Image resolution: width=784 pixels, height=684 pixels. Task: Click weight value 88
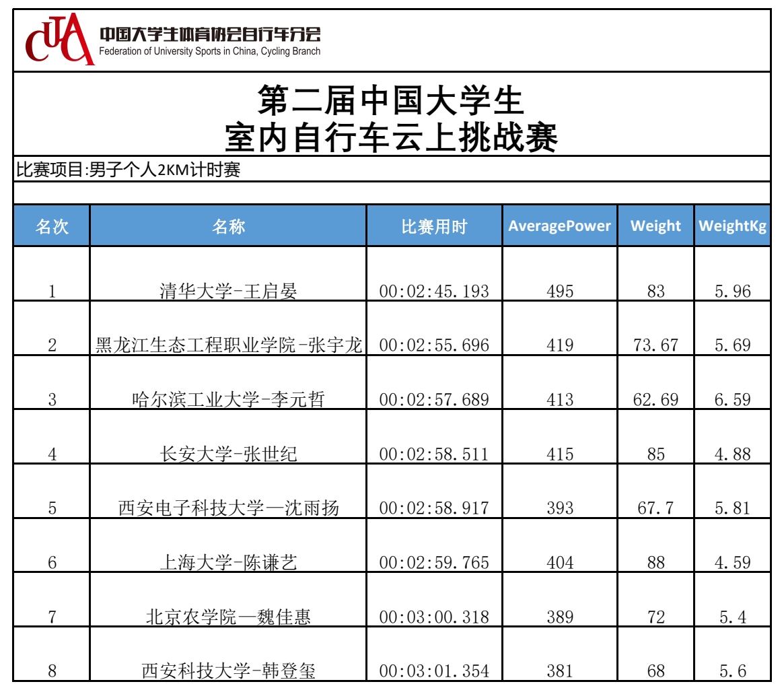point(655,563)
